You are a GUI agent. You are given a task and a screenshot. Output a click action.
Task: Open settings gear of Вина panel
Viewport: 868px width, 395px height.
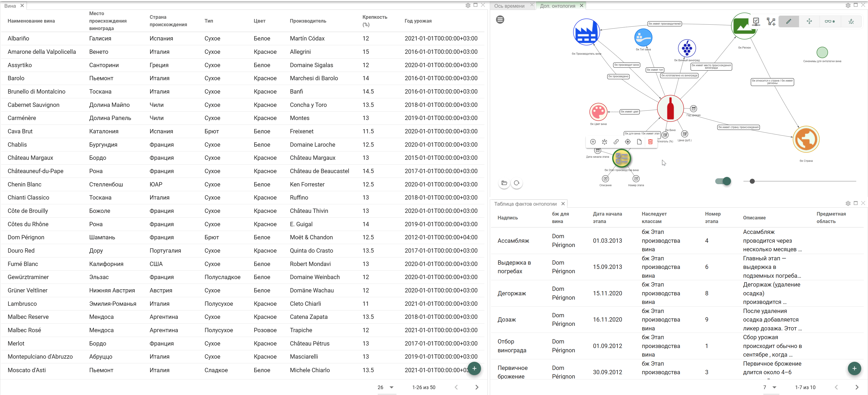[468, 5]
